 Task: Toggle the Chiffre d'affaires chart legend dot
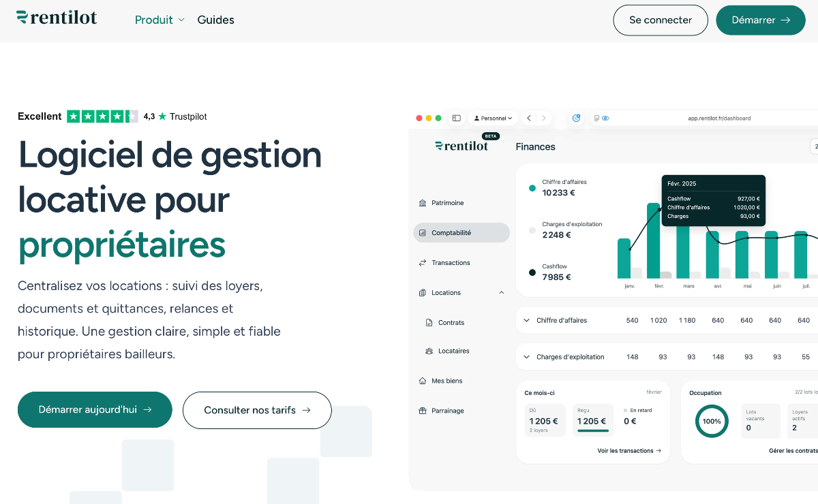tap(532, 188)
